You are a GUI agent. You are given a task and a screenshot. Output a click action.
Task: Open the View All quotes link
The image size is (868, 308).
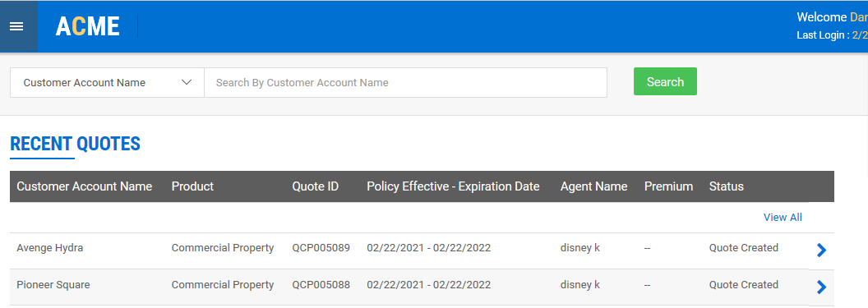pos(783,218)
